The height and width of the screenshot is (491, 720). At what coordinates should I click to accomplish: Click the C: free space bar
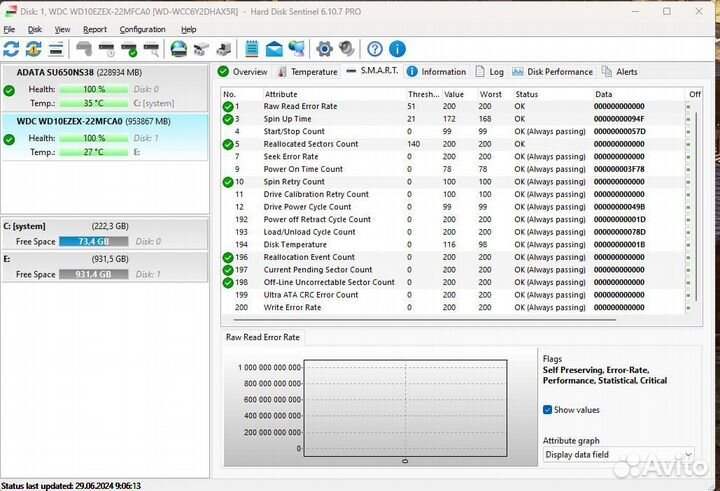(x=87, y=242)
